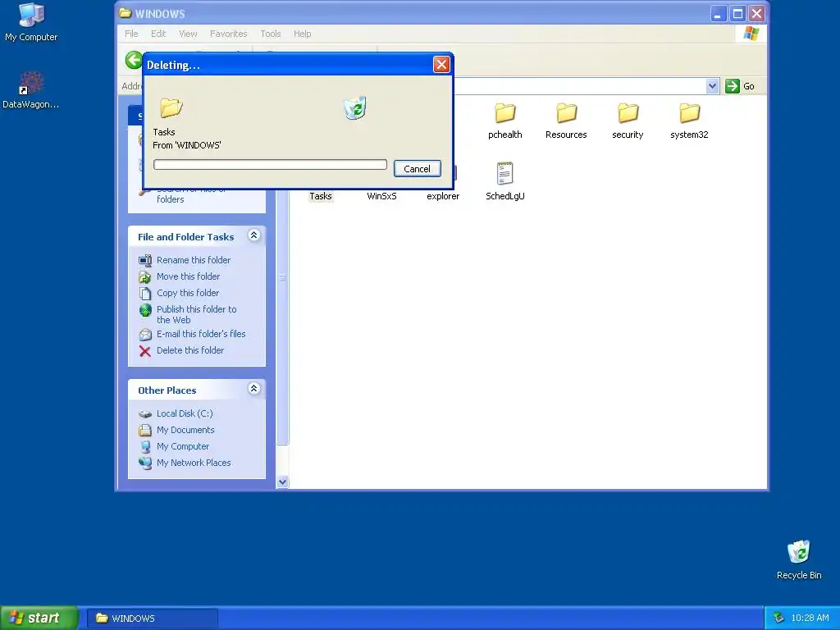Click the Search for files or folders link
Screen dimensions: 840x630
[x=190, y=194]
